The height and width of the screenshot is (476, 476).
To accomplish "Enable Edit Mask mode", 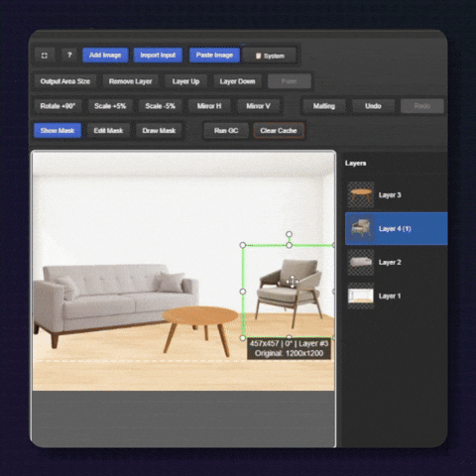I will [x=108, y=131].
